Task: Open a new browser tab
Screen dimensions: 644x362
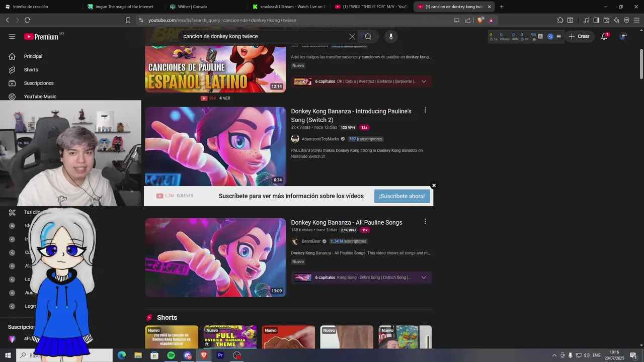Action: [x=502, y=7]
